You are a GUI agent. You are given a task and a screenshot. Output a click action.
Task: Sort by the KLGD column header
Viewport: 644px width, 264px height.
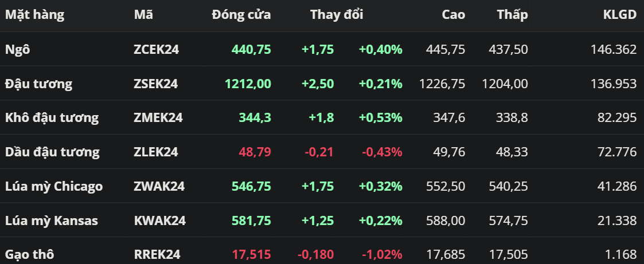[x=619, y=15]
